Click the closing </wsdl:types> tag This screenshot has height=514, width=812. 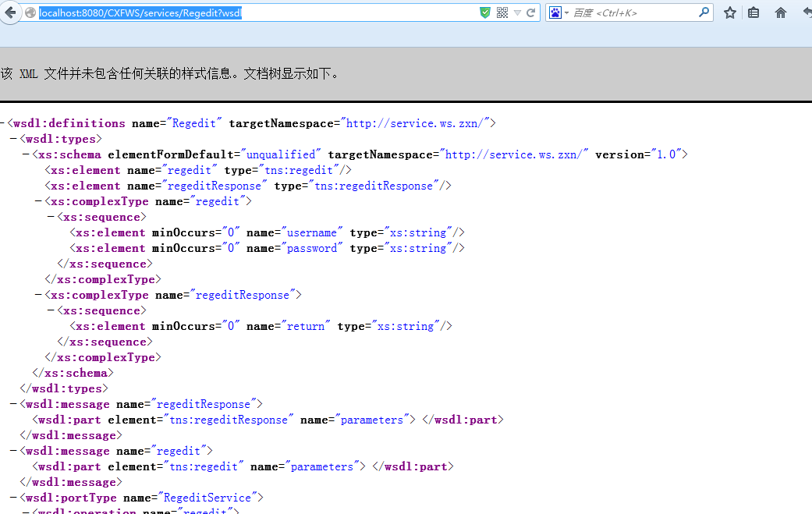64,388
